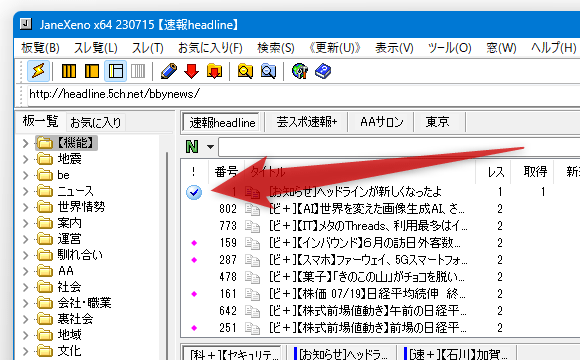Click the lightning bolt online toggle icon
The image size is (580, 360).
click(38, 71)
